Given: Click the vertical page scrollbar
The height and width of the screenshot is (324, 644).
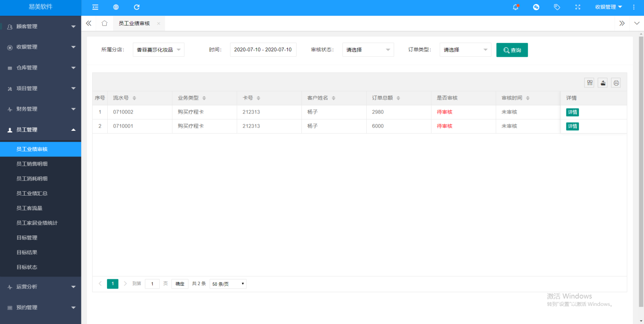Looking at the screenshot, I should [641, 172].
